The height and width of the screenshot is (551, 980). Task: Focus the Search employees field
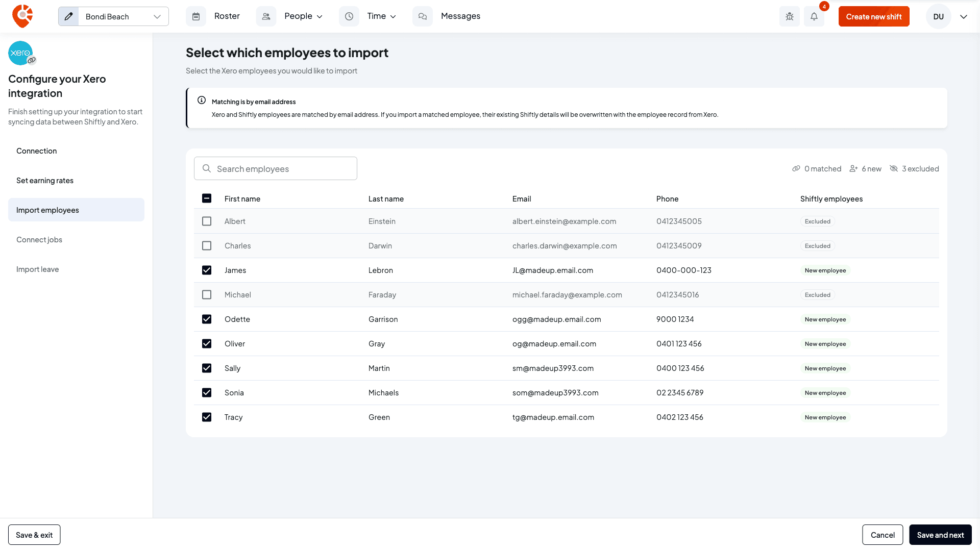276,168
